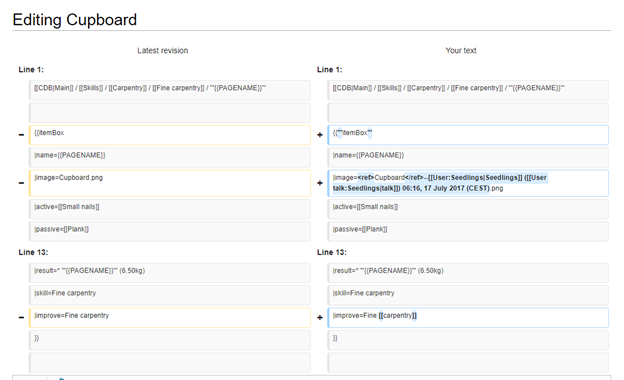The height and width of the screenshot is (380, 624).
Task: Select "Line 1:" label under Latest revision
Action: click(x=31, y=70)
